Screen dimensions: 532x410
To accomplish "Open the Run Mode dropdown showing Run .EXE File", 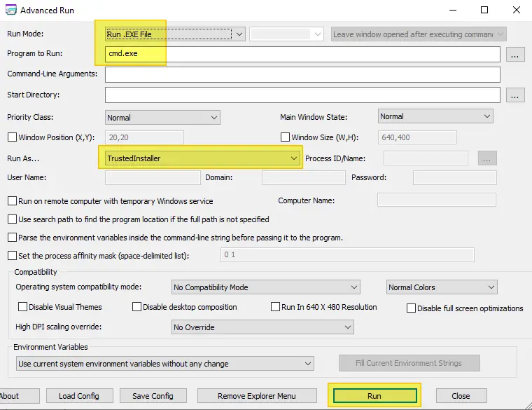I will tap(175, 34).
